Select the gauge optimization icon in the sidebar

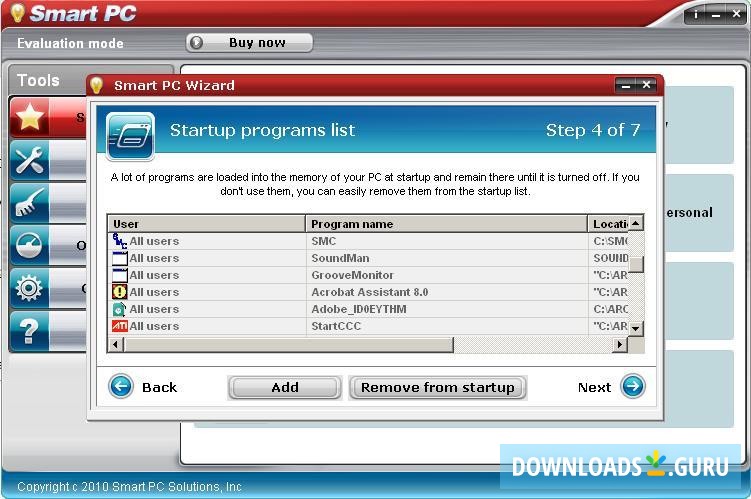pyautogui.click(x=30, y=246)
